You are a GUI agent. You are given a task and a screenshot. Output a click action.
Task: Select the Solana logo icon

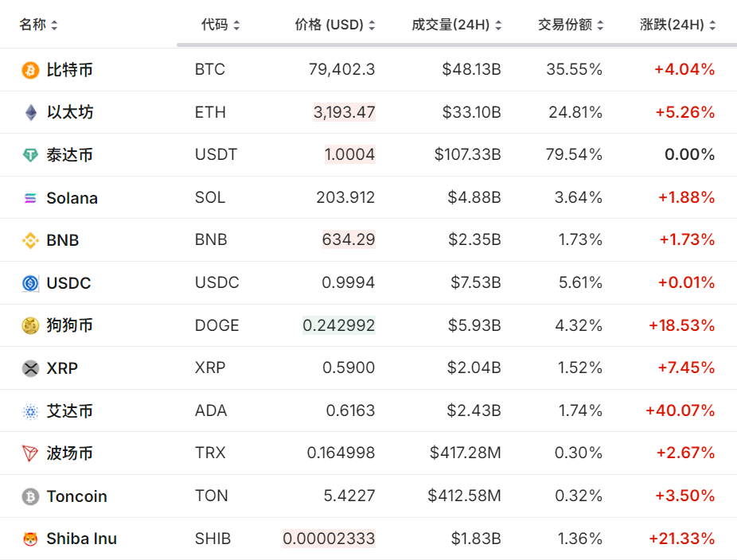[x=29, y=198]
